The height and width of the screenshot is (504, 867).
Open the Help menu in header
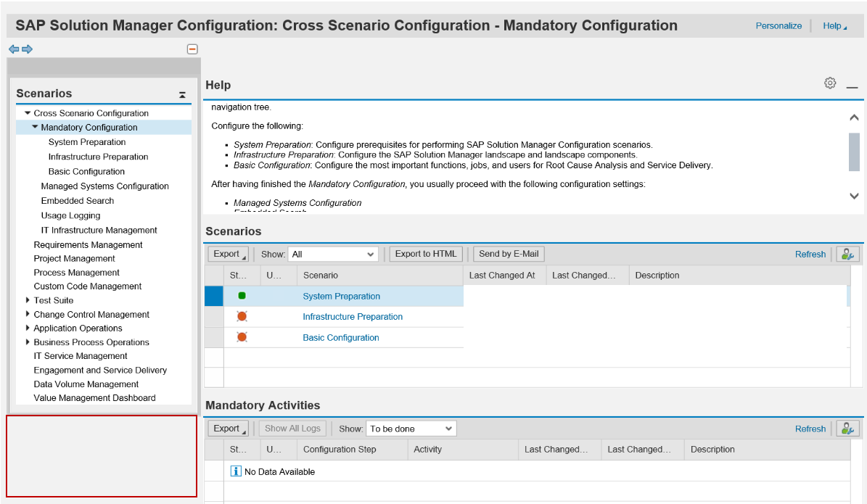click(834, 26)
